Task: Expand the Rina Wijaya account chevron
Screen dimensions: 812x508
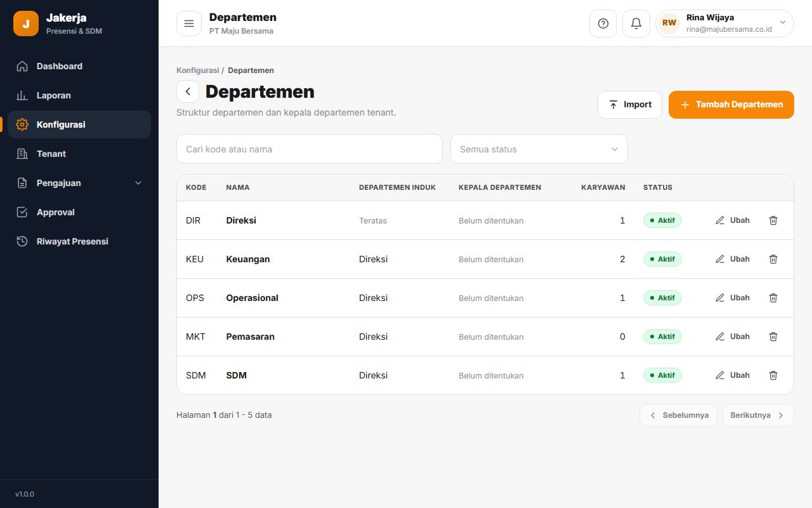Action: click(x=782, y=22)
